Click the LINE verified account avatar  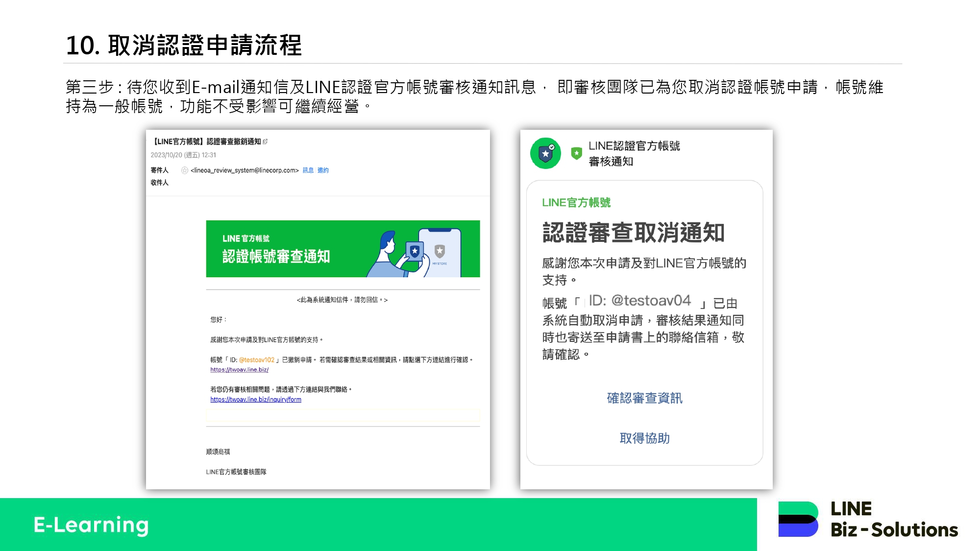[545, 153]
